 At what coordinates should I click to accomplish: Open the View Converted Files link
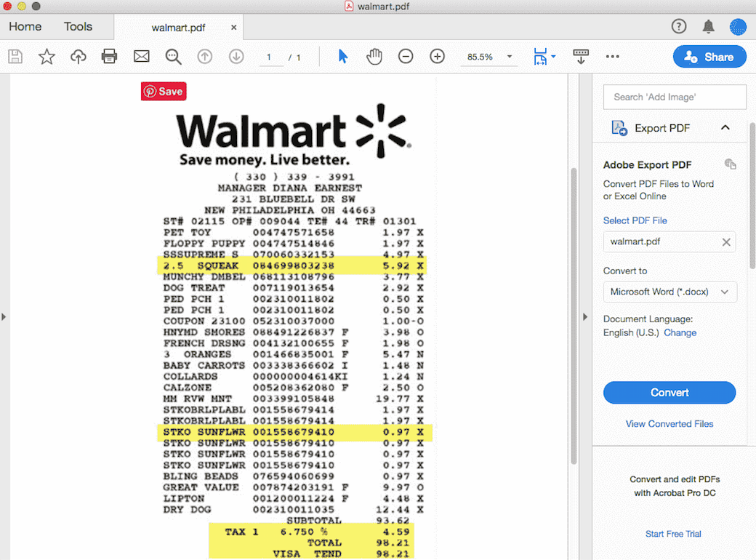click(x=669, y=424)
